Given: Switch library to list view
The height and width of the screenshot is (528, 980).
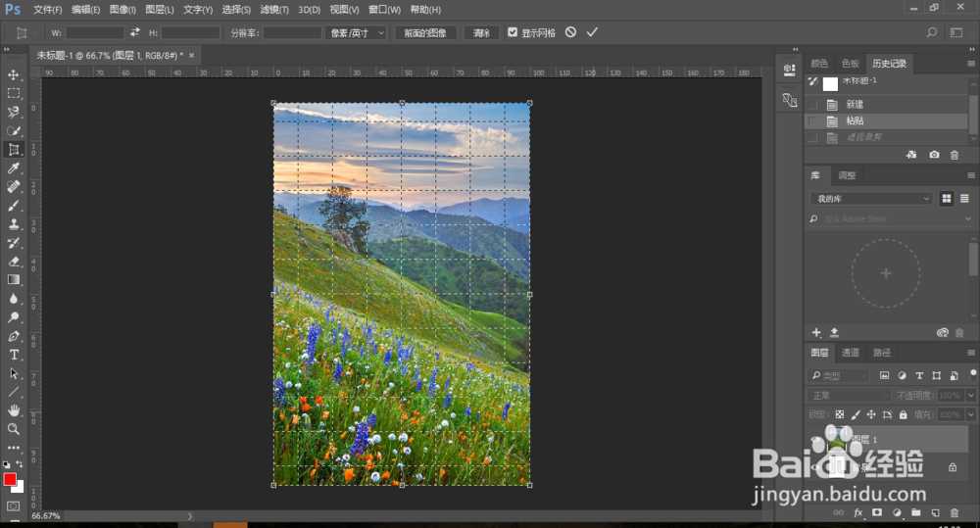Looking at the screenshot, I should pos(964,198).
